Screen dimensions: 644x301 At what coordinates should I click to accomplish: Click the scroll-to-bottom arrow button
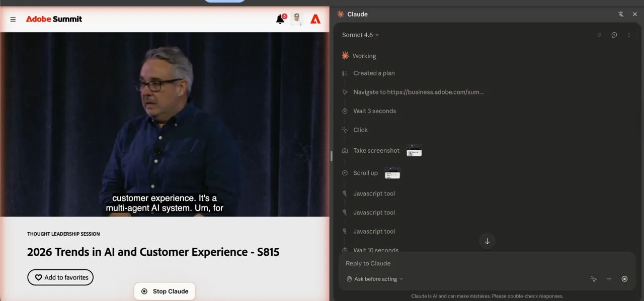pyautogui.click(x=487, y=241)
